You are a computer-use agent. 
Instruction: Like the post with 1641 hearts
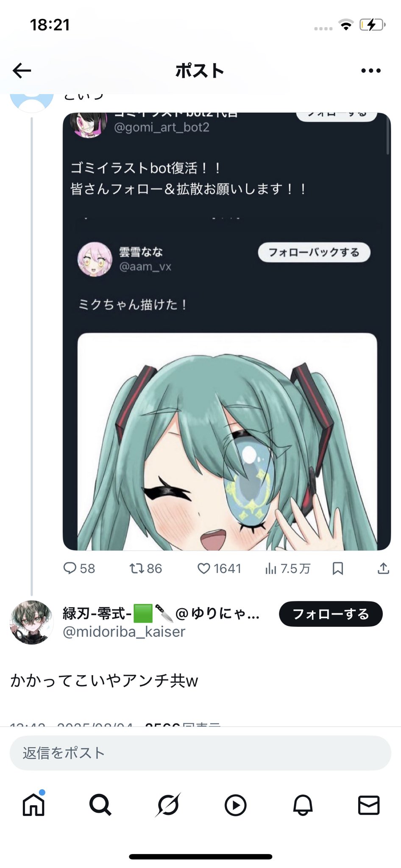tap(219, 568)
